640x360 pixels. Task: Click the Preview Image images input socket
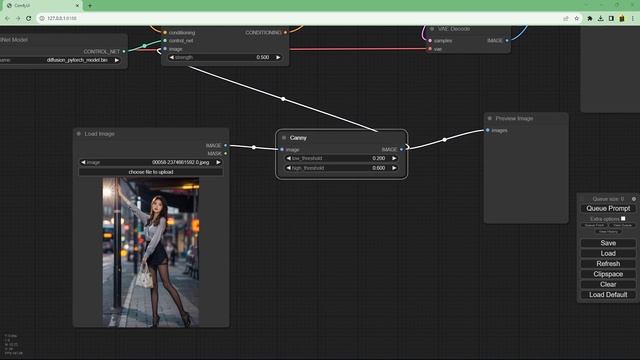[x=488, y=130]
